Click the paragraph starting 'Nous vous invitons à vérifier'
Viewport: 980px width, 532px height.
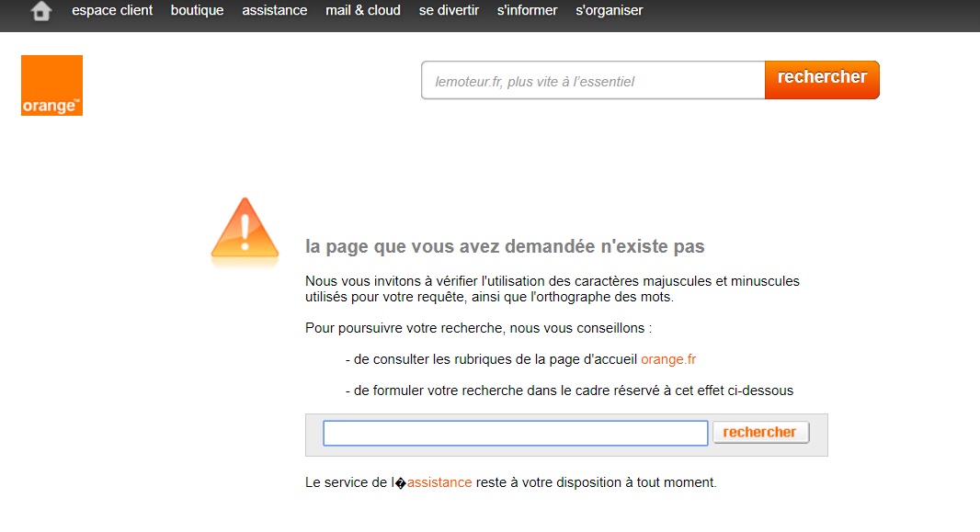[552, 289]
